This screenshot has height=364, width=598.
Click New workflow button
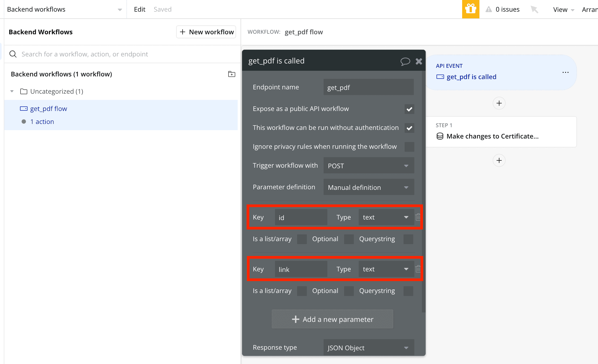207,32
